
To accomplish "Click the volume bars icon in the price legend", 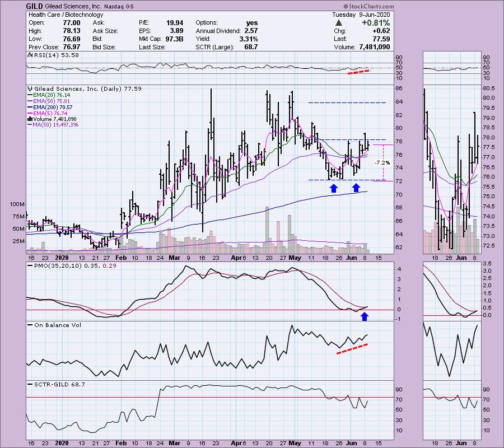I will [31, 119].
